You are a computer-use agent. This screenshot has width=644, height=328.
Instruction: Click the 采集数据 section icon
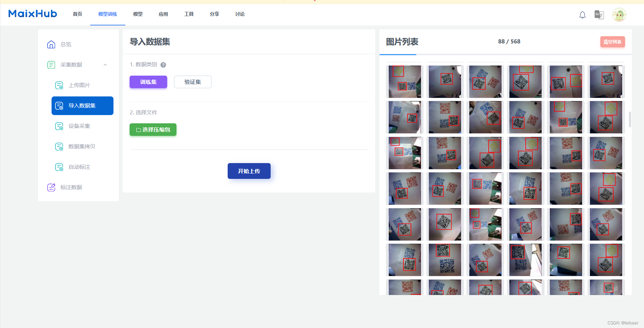(x=51, y=65)
